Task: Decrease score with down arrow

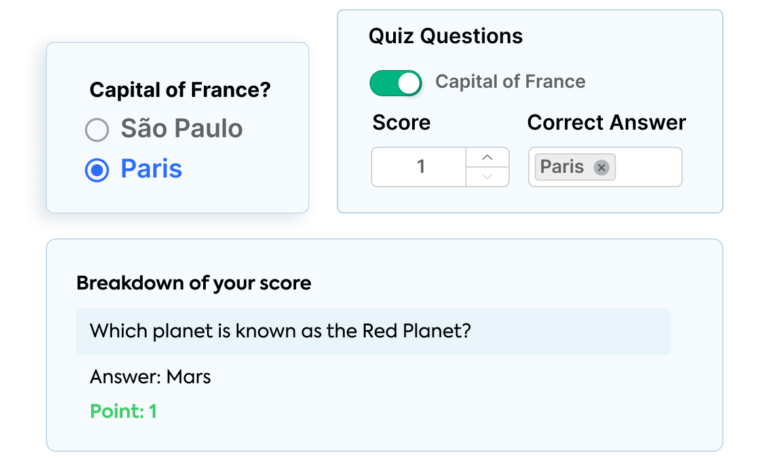Action: pos(487,177)
